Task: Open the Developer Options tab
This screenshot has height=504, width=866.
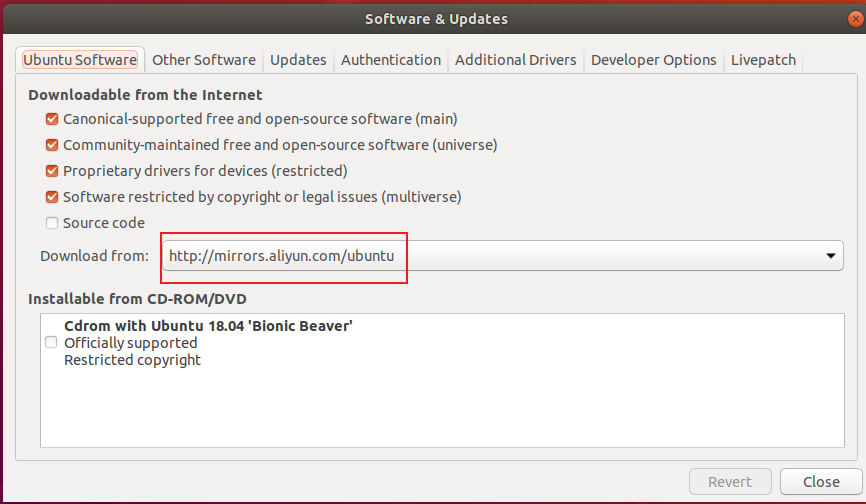Action: coord(653,60)
